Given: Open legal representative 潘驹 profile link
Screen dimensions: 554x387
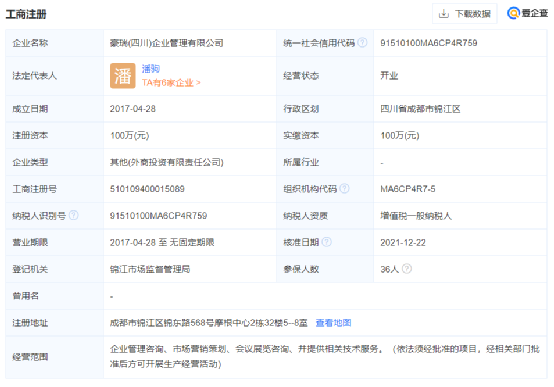Looking at the screenshot, I should click(x=151, y=69).
